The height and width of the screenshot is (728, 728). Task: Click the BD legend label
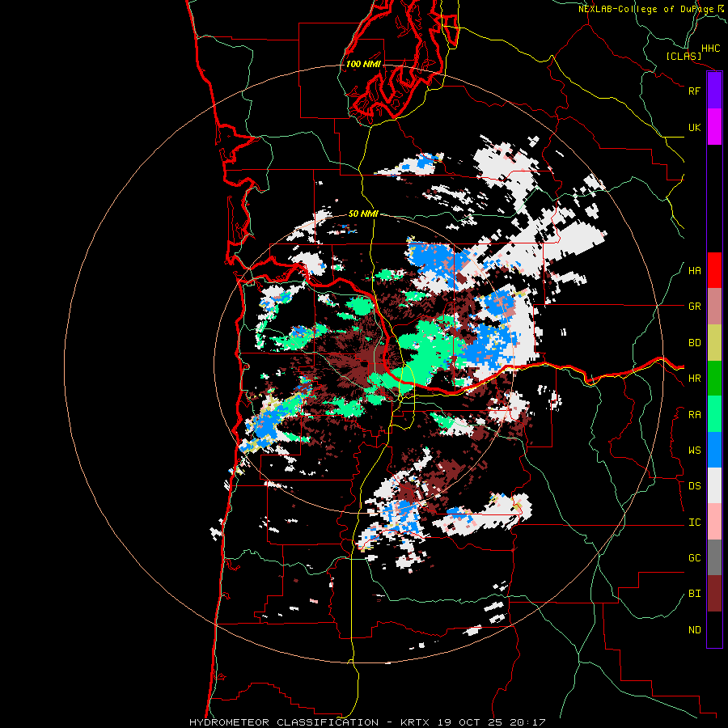point(694,343)
